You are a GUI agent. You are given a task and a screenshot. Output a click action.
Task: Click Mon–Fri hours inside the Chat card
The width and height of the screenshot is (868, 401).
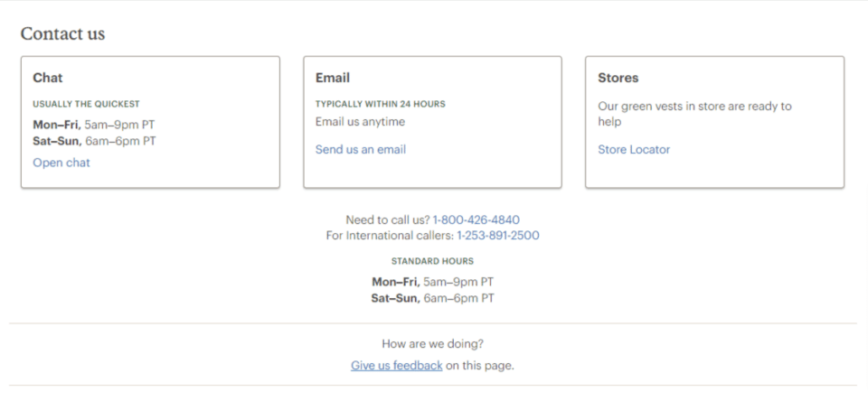point(93,125)
